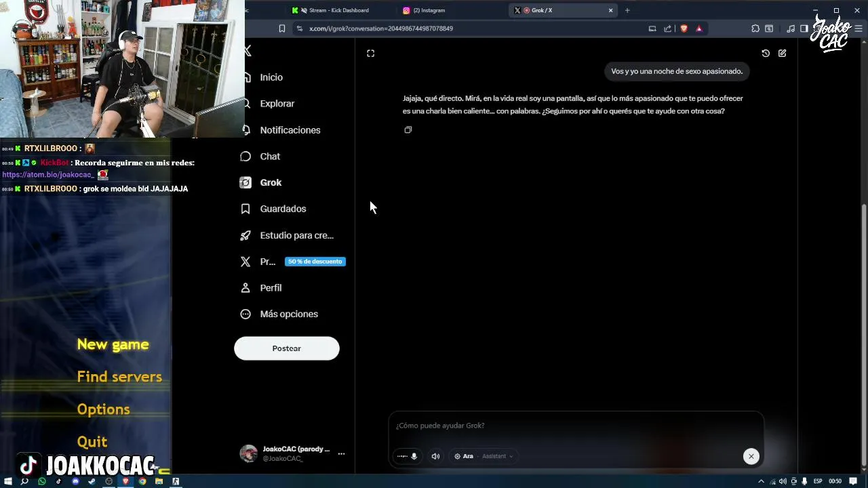Click the x.com address bar URL
Screen dimensions: 868x488
[381, 28]
